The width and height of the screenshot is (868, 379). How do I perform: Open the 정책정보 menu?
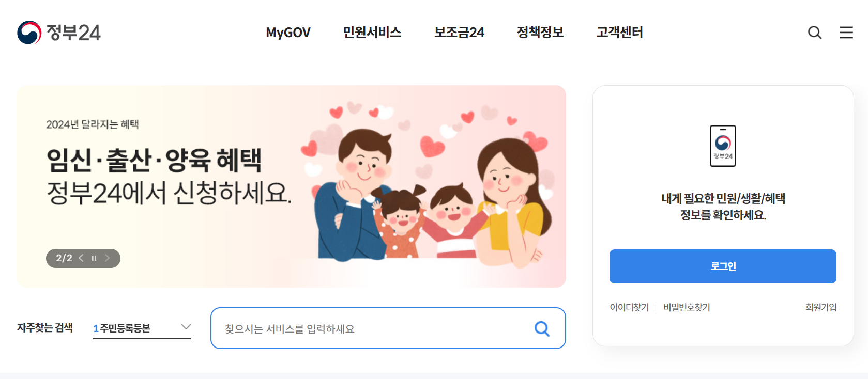click(x=540, y=33)
